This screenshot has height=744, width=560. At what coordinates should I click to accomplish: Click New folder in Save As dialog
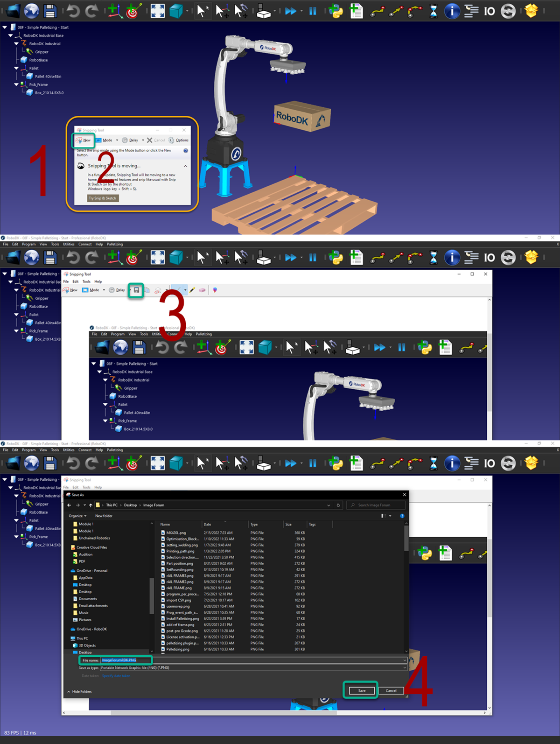[x=104, y=516]
